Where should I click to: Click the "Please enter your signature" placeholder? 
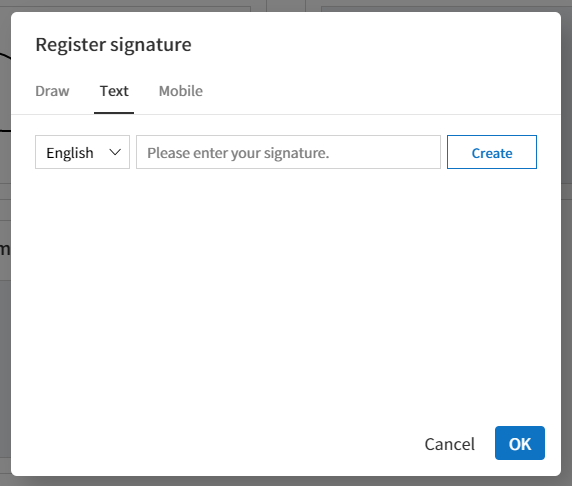click(x=238, y=153)
